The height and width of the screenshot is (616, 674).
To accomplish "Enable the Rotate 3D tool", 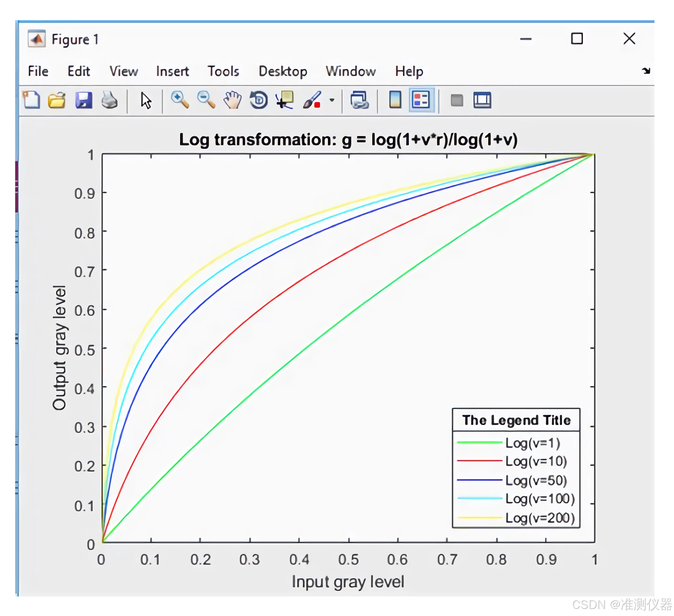I will click(x=259, y=100).
